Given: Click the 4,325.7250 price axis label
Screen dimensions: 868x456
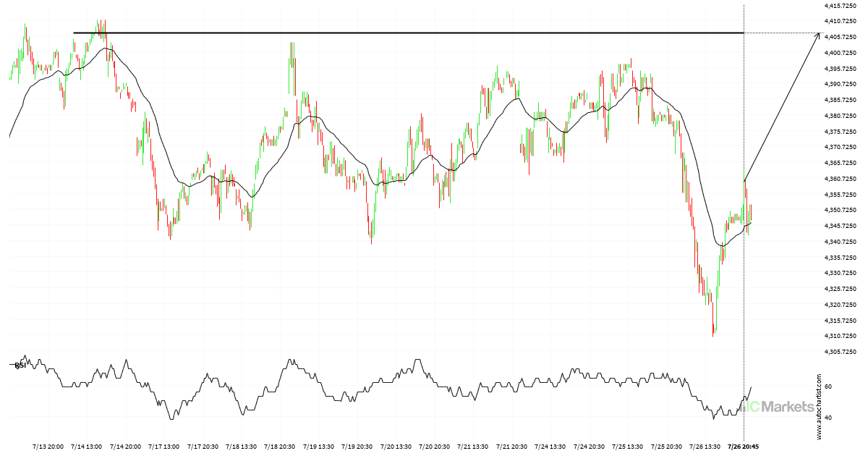Looking at the screenshot, I should point(841,289).
